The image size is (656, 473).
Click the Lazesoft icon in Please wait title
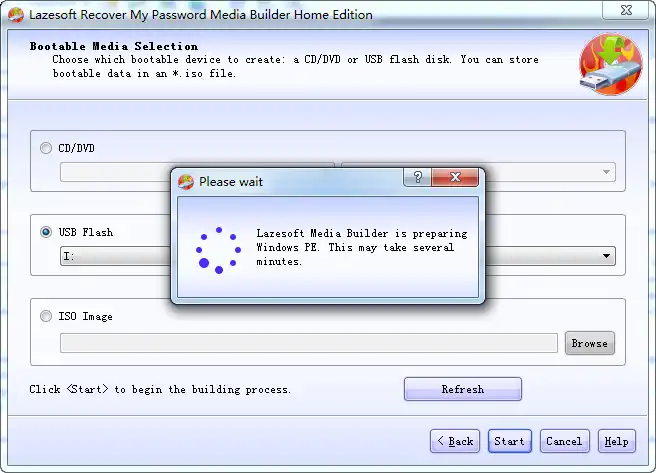click(x=186, y=182)
